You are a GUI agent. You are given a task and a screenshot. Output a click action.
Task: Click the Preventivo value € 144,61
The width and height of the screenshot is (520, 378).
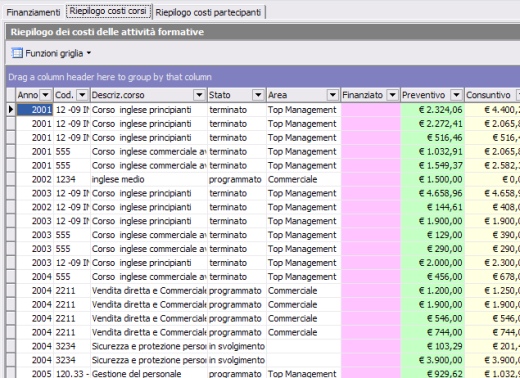pyautogui.click(x=433, y=207)
